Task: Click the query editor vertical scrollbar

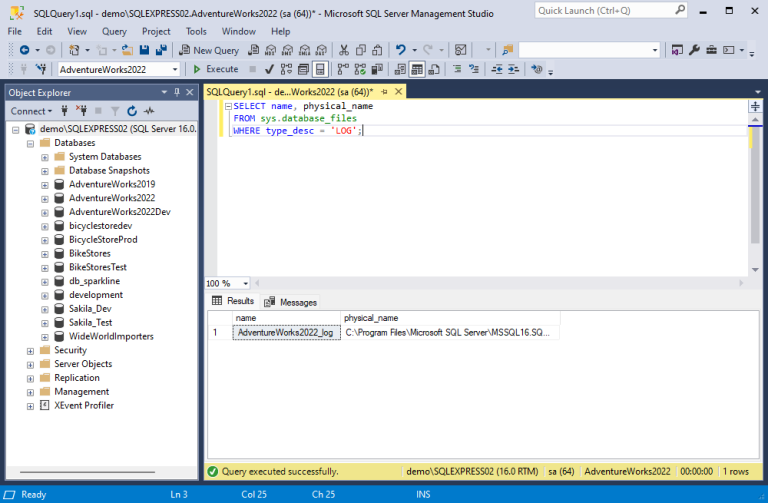Action: coord(755,184)
